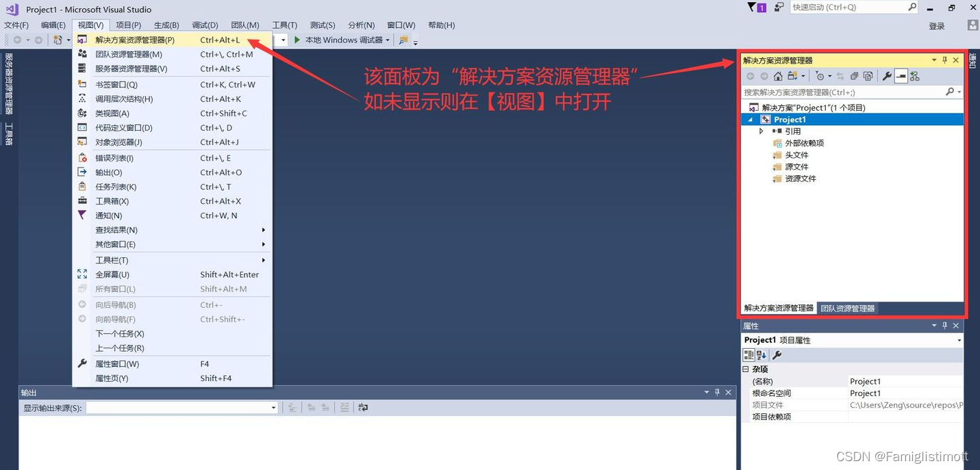Select 外部依赖项 in Solution Explorer
The width and height of the screenshot is (980, 470).
(804, 143)
